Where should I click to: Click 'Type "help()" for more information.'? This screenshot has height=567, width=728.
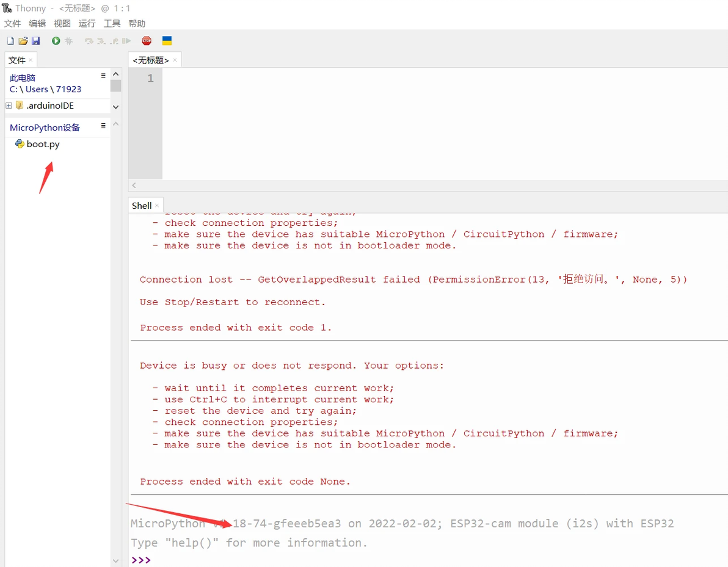249,543
